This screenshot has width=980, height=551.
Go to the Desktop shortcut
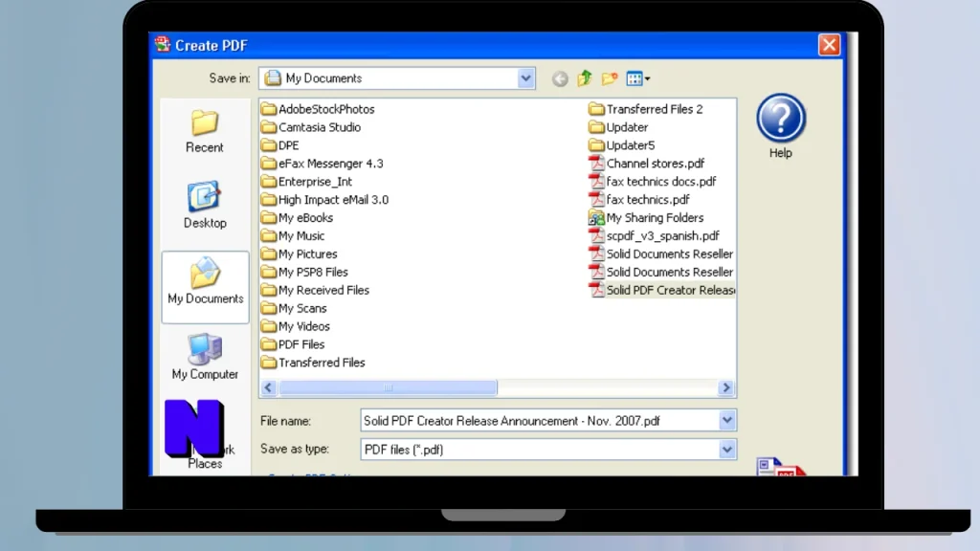point(205,206)
